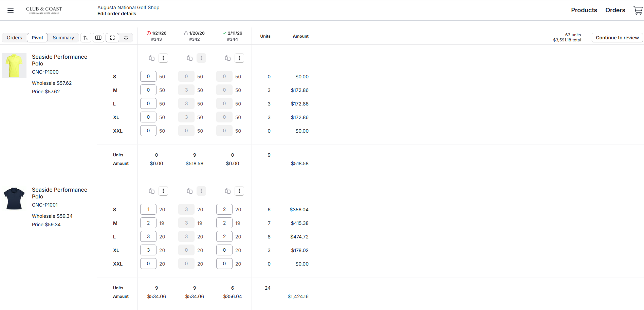
Task: Switch to the Summary view tab
Action: pos(63,38)
